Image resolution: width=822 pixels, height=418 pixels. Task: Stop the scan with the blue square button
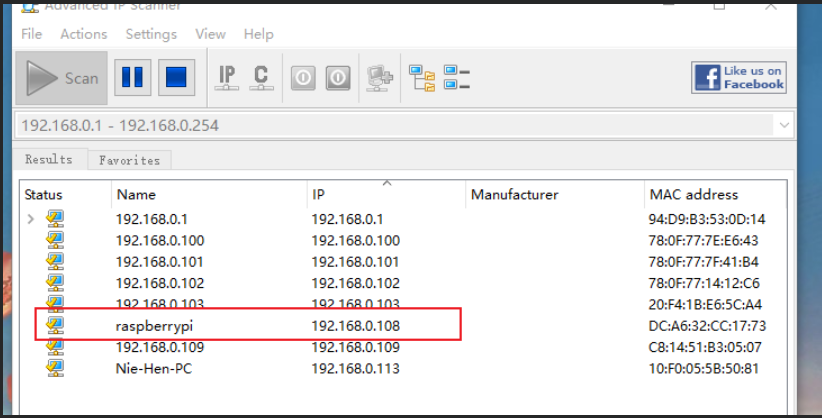[x=176, y=78]
